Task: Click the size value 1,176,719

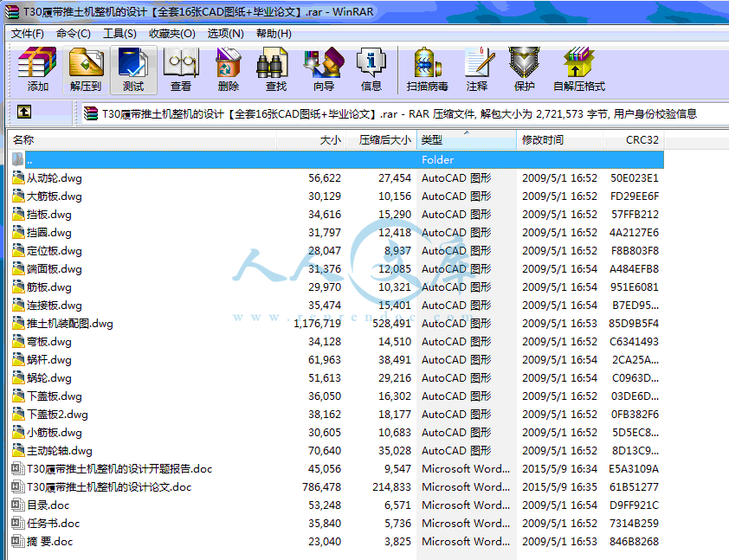Action: pyautogui.click(x=317, y=324)
